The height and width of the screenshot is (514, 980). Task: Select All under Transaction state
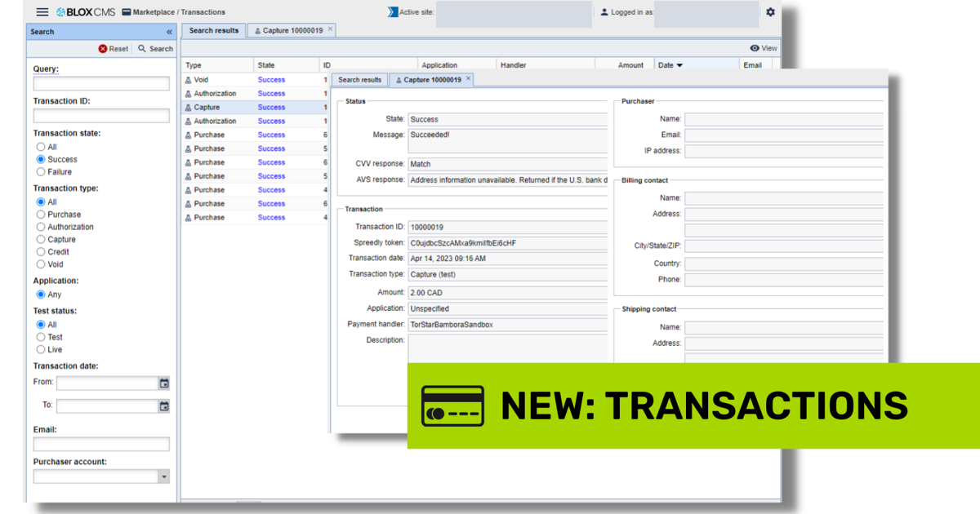(x=41, y=147)
